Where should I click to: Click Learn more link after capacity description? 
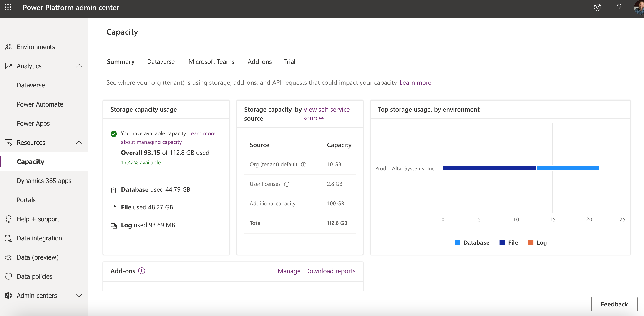415,83
